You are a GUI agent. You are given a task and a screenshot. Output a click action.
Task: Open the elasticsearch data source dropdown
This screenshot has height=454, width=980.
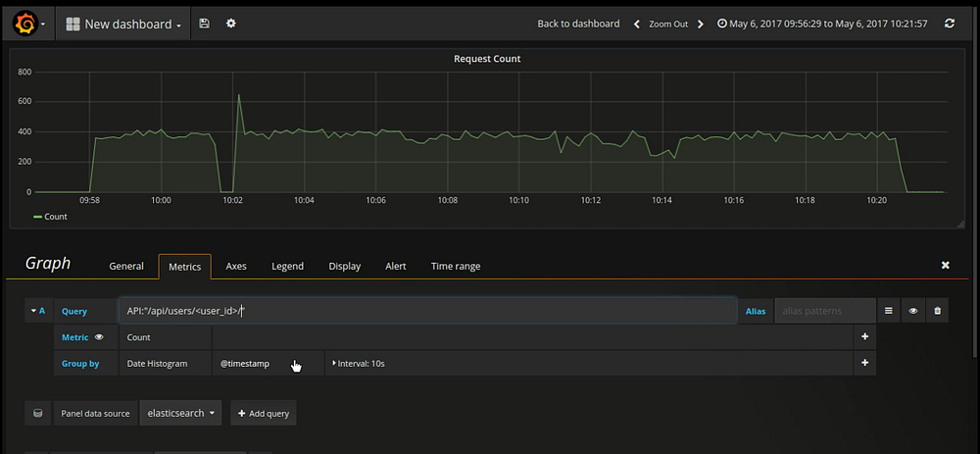(180, 413)
